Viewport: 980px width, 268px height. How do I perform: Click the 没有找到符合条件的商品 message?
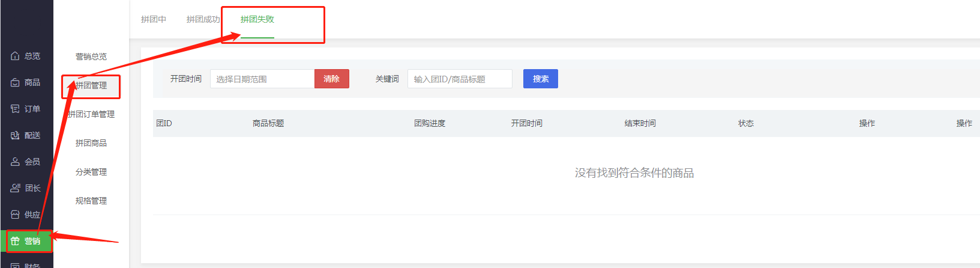[634, 173]
